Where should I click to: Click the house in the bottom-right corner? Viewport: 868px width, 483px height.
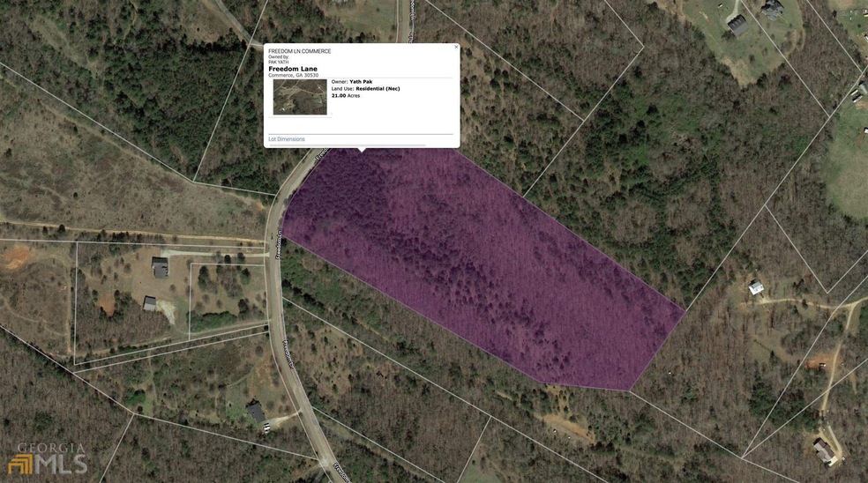tap(824, 450)
